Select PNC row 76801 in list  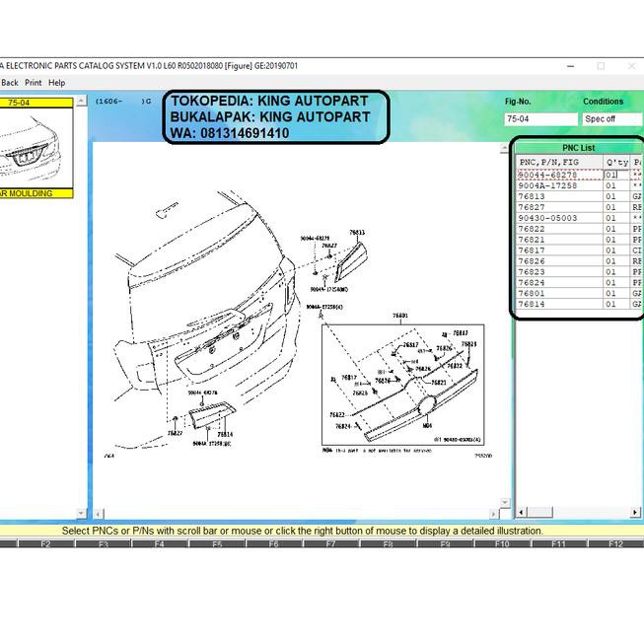click(559, 293)
